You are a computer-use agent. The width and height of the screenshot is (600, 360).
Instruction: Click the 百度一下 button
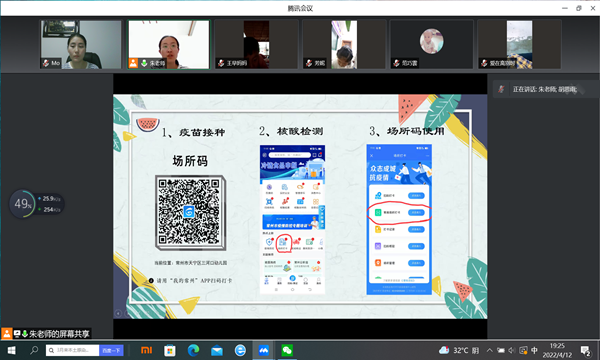(x=111, y=350)
